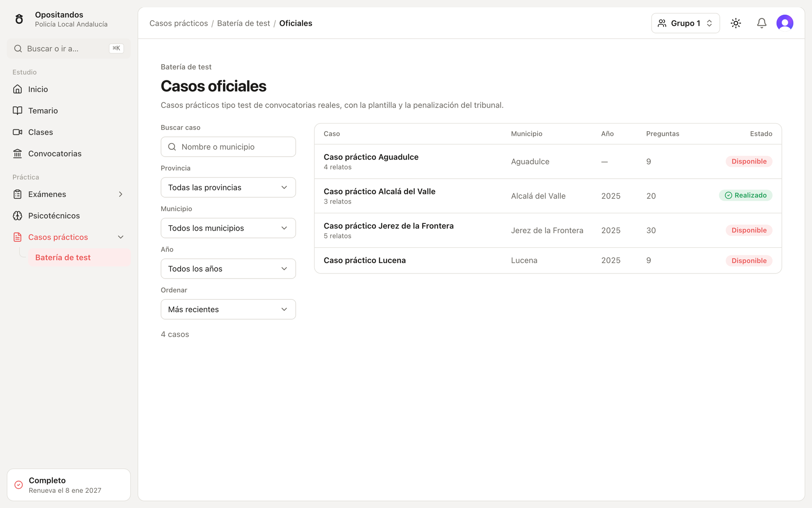Click the Psicotécnicos brain icon
Viewport: 812px width, 508px height.
coord(17,216)
